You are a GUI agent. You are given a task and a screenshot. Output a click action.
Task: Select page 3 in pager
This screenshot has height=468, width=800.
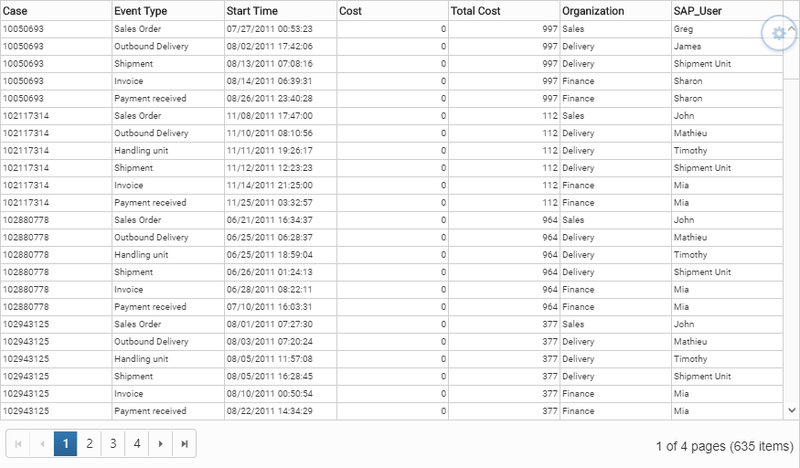click(x=113, y=444)
